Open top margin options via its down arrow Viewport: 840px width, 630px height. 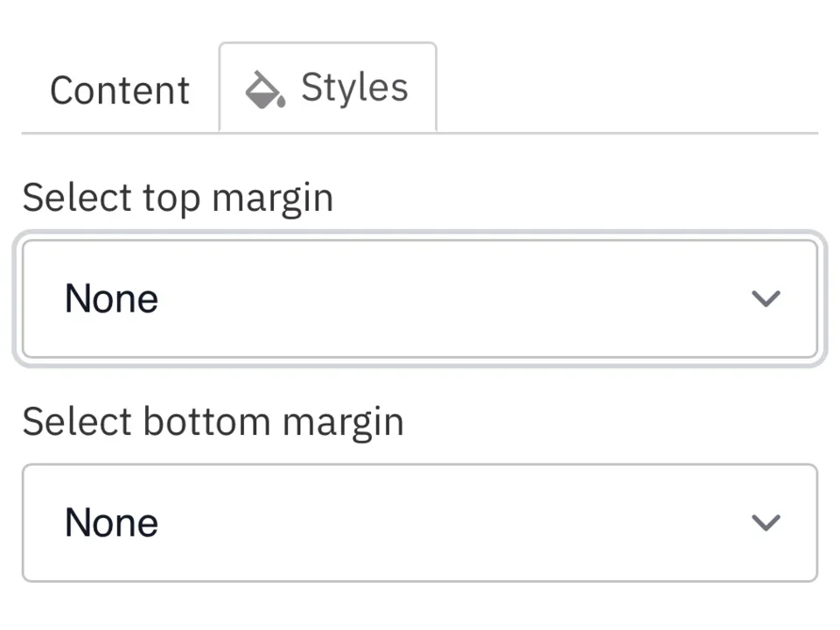(766, 298)
